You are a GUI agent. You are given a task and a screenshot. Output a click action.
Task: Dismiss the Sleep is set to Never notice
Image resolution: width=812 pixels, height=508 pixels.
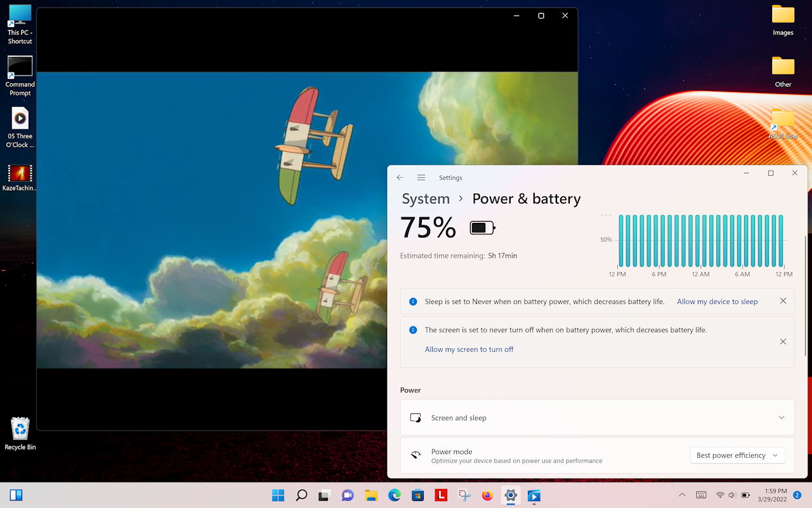[x=783, y=301]
